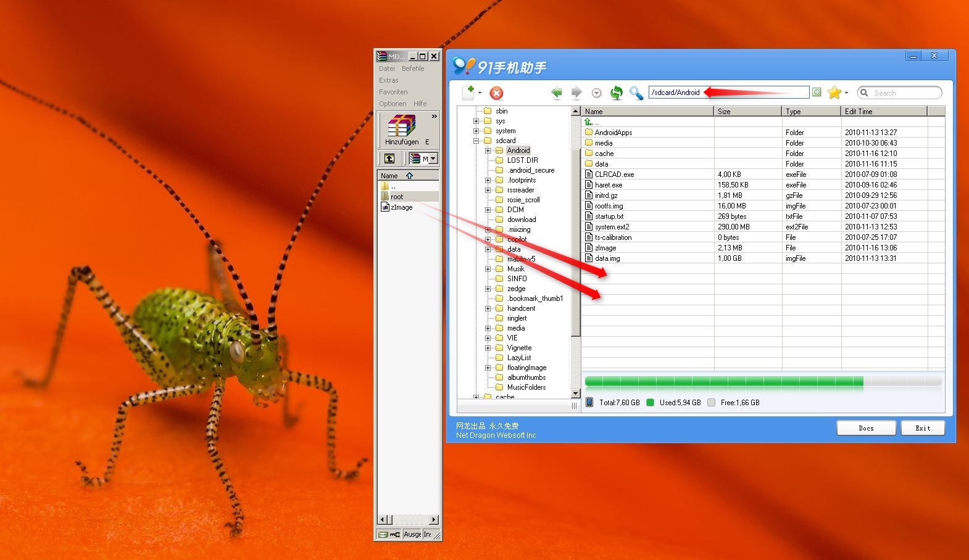This screenshot has height=560, width=969.
Task: Open the favorites star dropdown arrow
Action: tap(846, 93)
